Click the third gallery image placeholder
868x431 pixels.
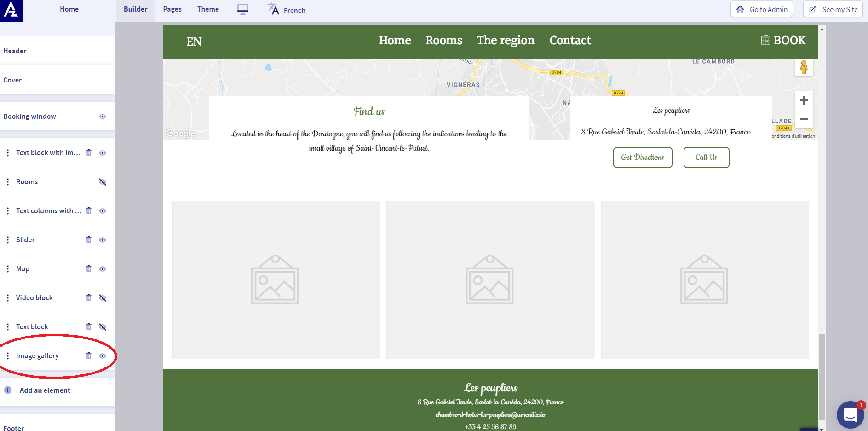tap(705, 280)
